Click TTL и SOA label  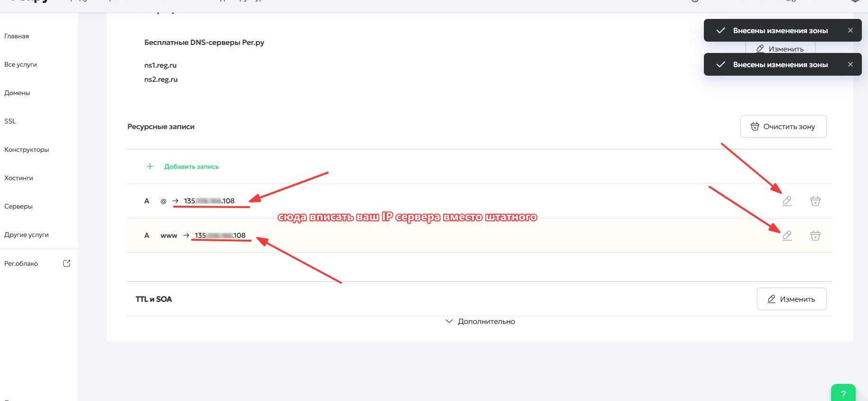pos(154,299)
